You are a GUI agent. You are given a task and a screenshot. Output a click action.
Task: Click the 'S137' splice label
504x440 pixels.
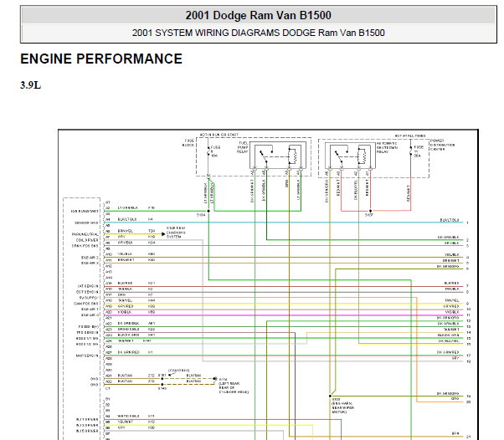tap(368, 215)
